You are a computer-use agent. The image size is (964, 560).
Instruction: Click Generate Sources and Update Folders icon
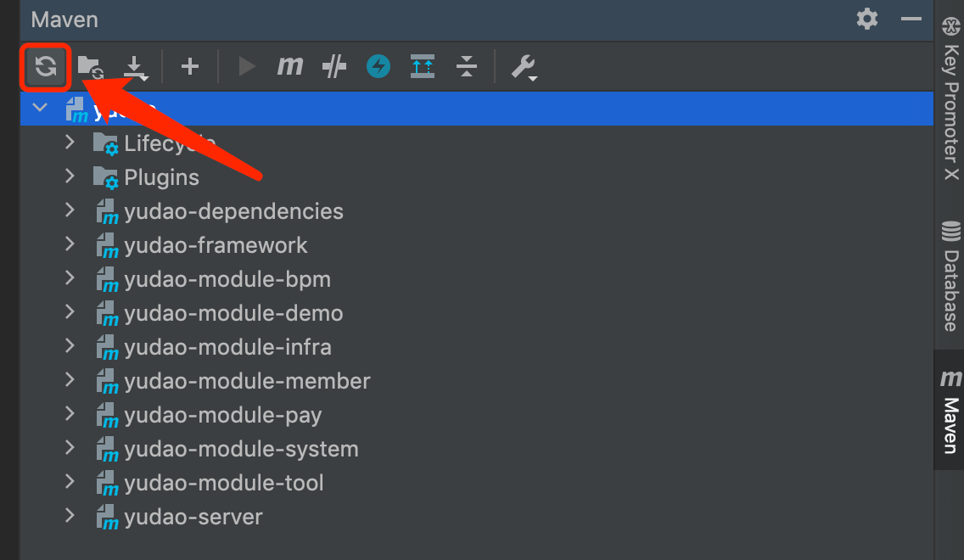point(90,66)
